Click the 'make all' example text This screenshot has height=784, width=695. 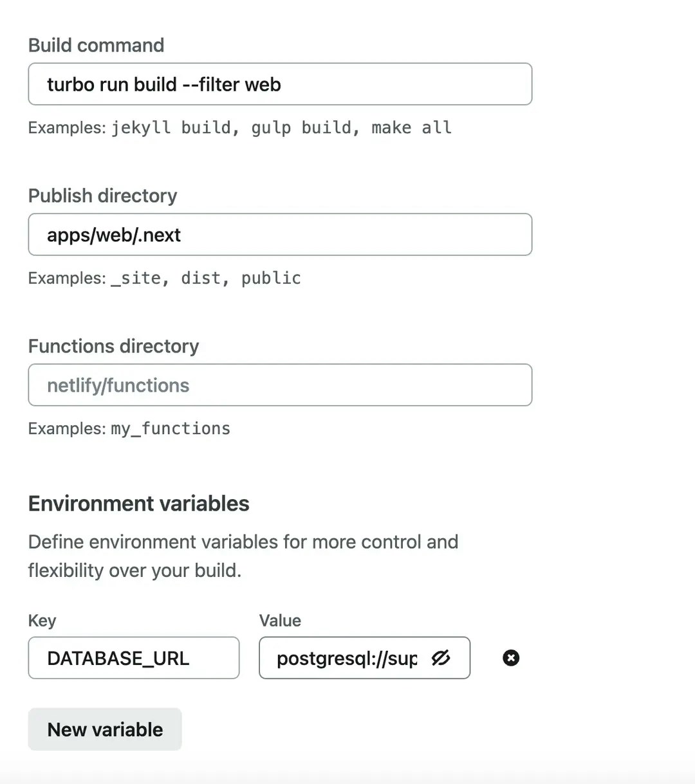point(411,127)
